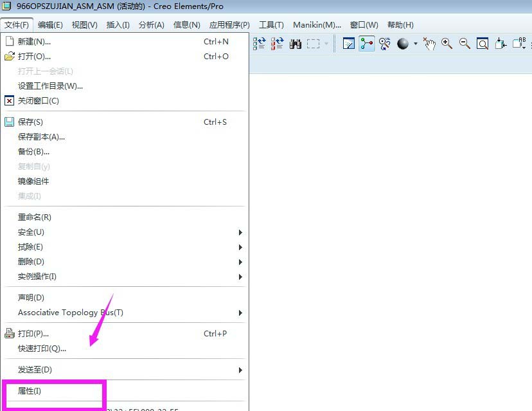Click the hand view-mode icon

[x=429, y=44]
